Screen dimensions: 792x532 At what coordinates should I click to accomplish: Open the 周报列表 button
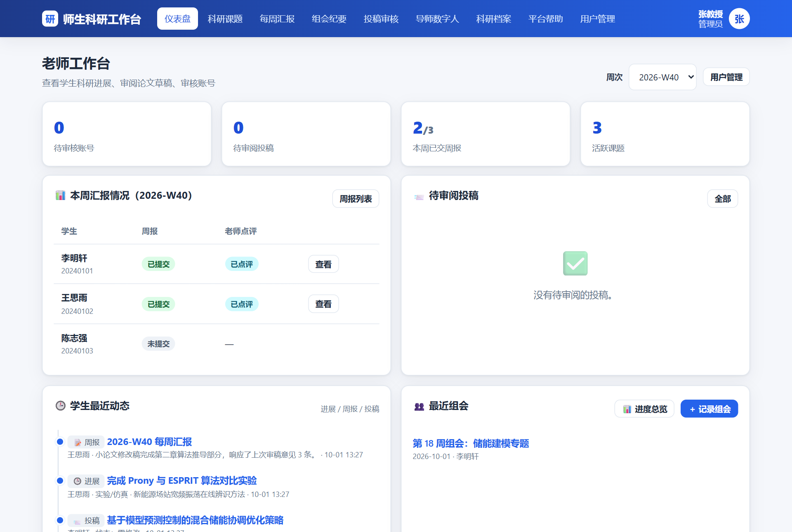click(356, 199)
